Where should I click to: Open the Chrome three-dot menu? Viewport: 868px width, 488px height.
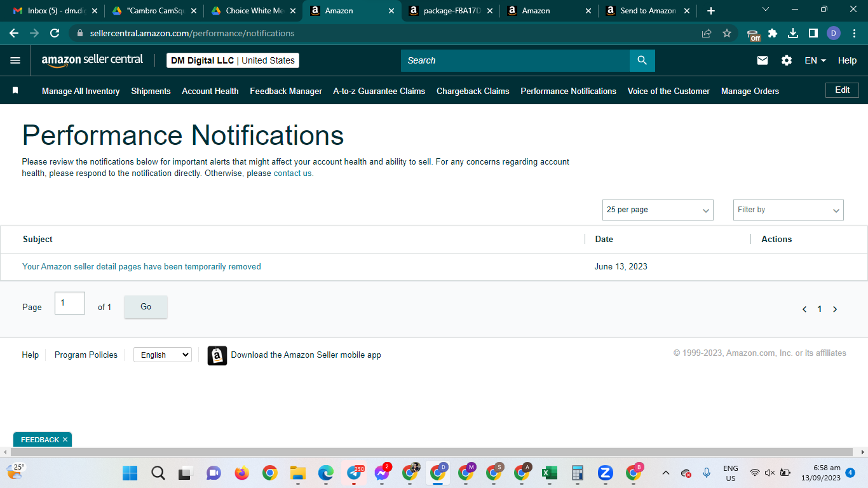[x=853, y=33]
